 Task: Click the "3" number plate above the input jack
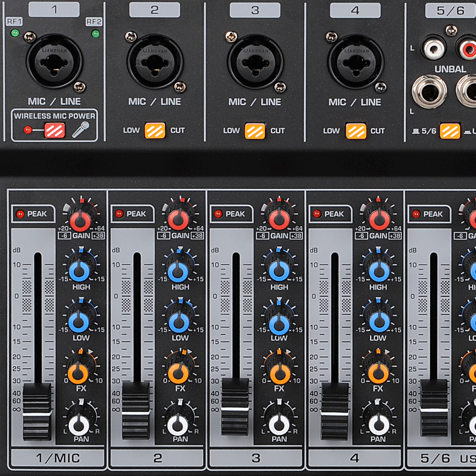point(255,10)
